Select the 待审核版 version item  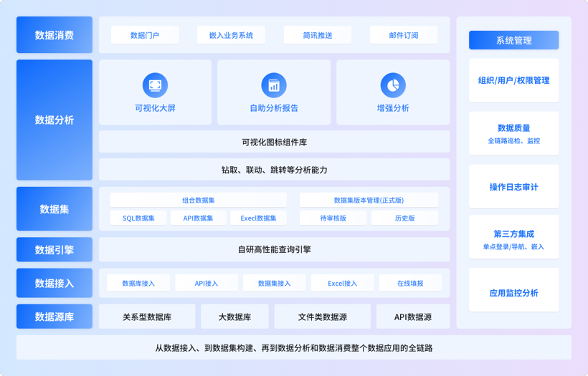(333, 218)
